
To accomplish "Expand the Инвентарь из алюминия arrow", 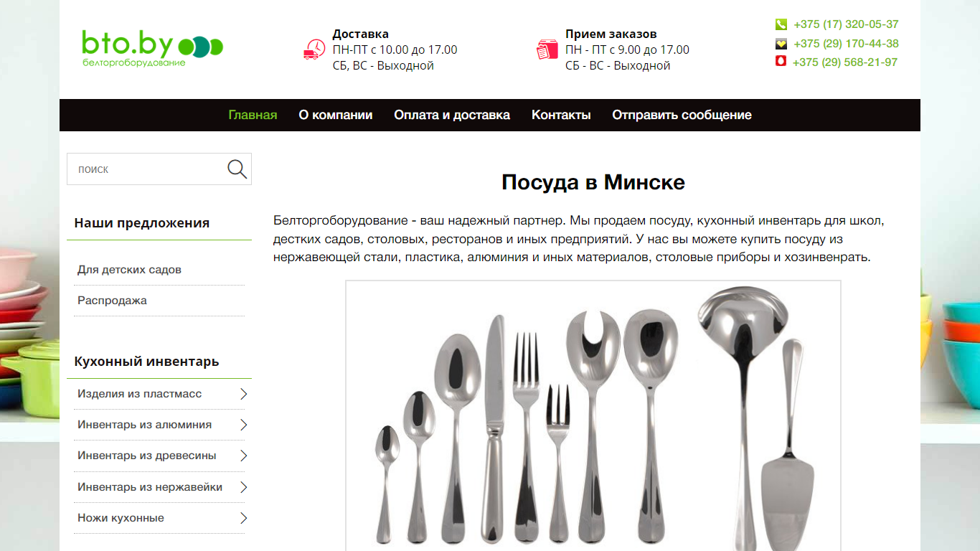I will [243, 425].
